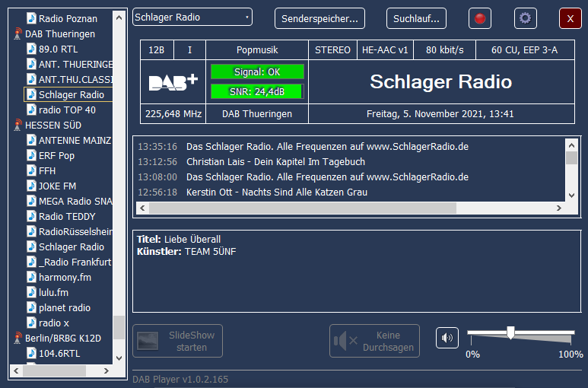Click the HESSEN SÜD antenna icon
This screenshot has height=388, width=588.
(18, 126)
